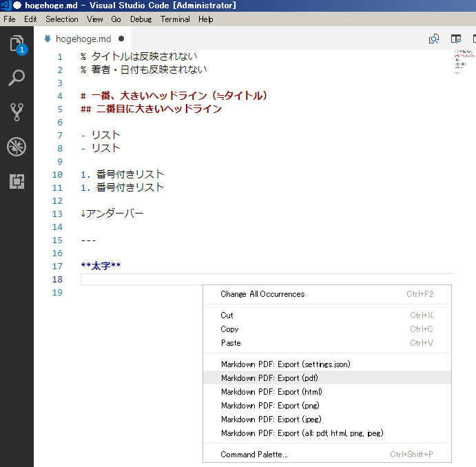Open the File menu
476x467 pixels.
tap(10, 19)
